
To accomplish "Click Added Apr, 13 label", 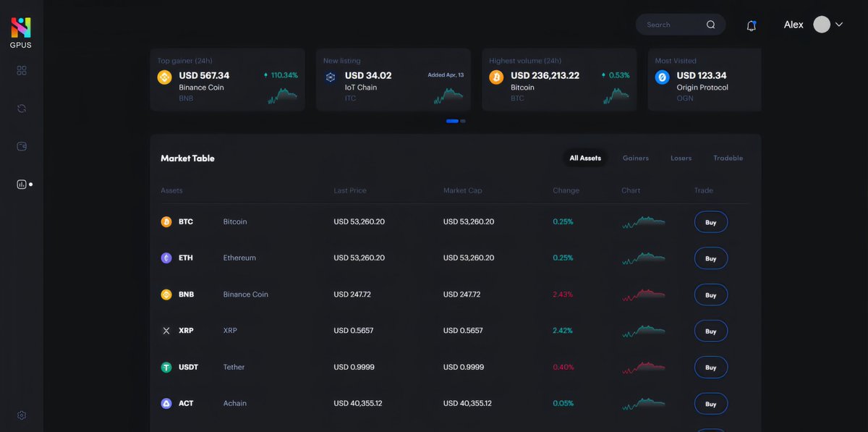I will [x=446, y=75].
